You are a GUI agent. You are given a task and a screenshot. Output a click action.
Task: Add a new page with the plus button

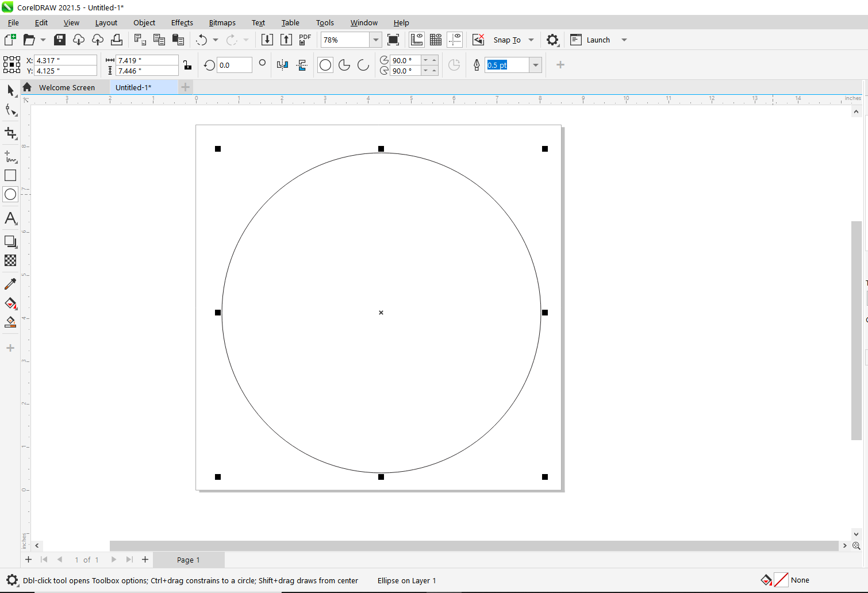28,559
